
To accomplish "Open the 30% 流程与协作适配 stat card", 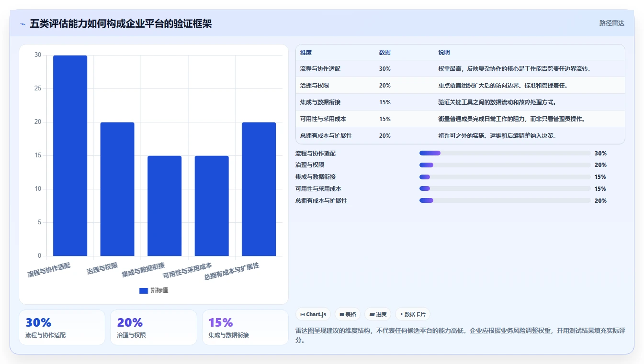I will [62, 327].
